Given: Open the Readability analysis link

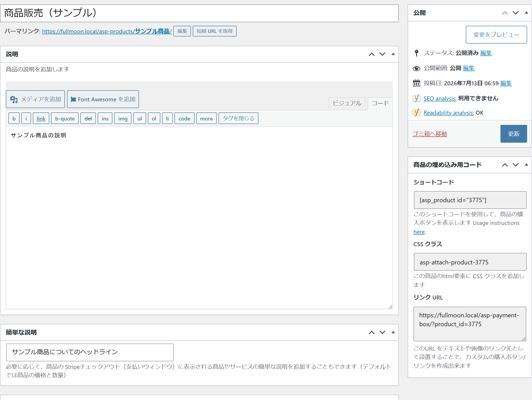Looking at the screenshot, I should [449, 113].
